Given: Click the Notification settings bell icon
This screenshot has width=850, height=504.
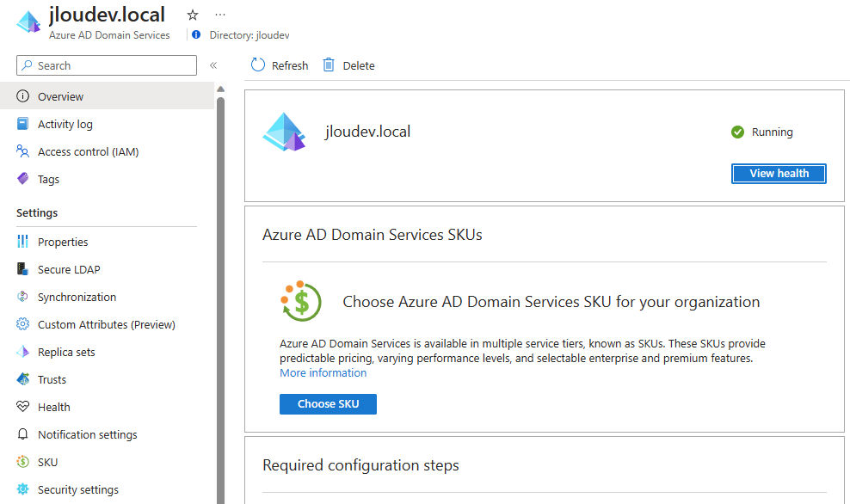Looking at the screenshot, I should pyautogui.click(x=22, y=434).
